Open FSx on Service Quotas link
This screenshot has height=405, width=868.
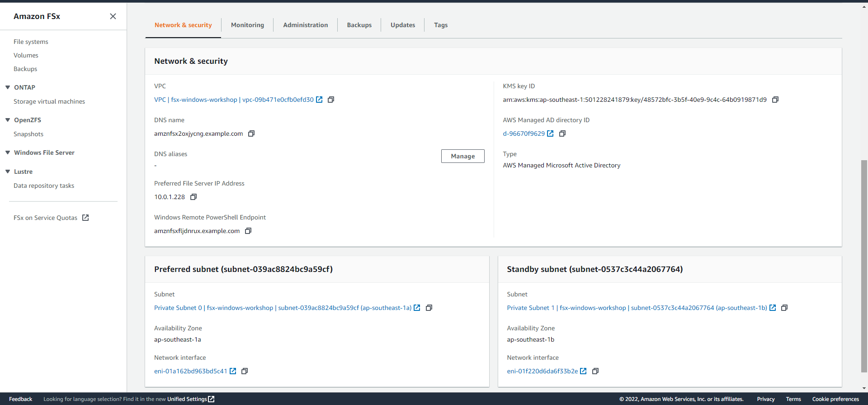coord(45,218)
